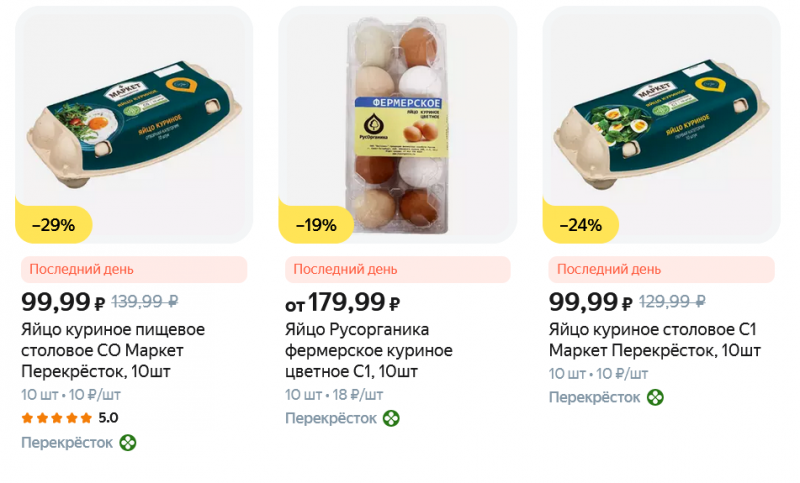Open the C1 Маркет egg carton image
The height and width of the screenshot is (483, 800).
661,115
